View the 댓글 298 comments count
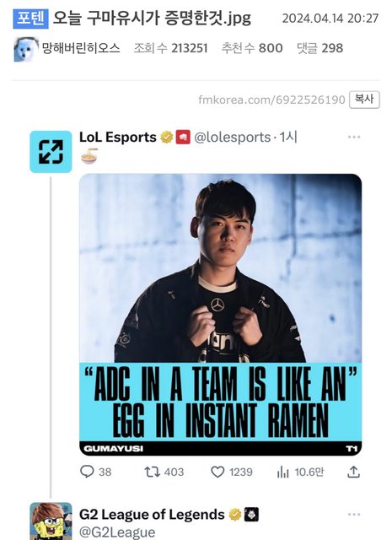The image size is (392, 540). 320,48
